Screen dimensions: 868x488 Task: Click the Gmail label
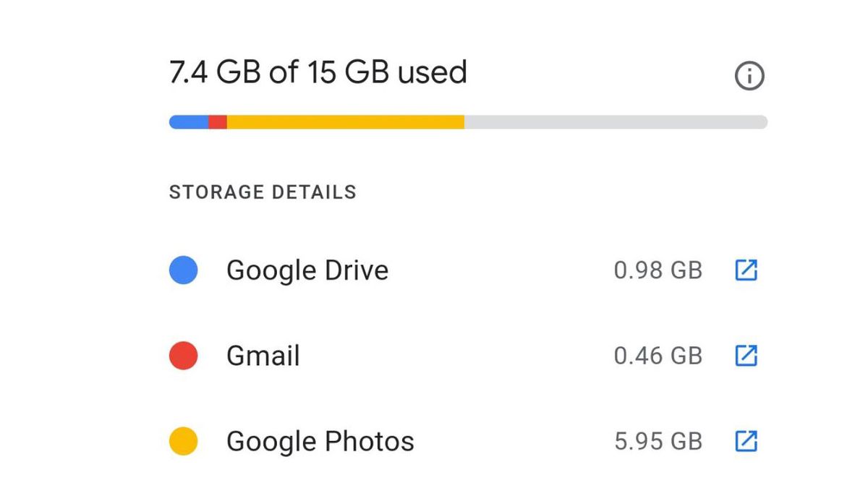263,355
